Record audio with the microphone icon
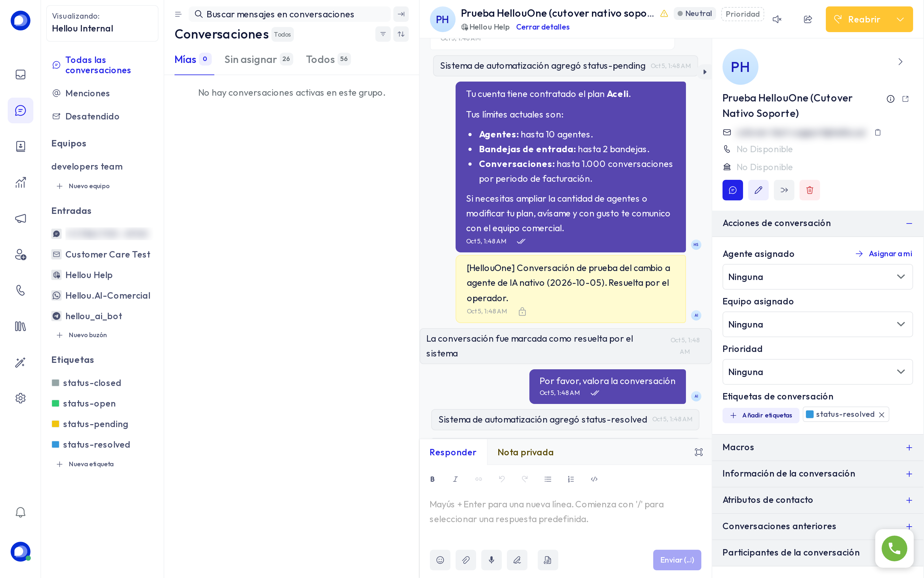The image size is (924, 578). coord(492,560)
